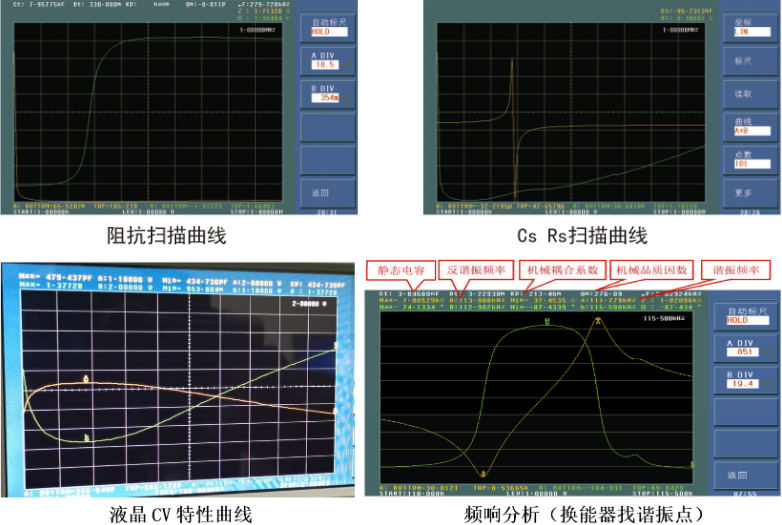The image size is (782, 525).
Task: Click the caption 液晶 CV 特性曲线
Action: coord(181,515)
